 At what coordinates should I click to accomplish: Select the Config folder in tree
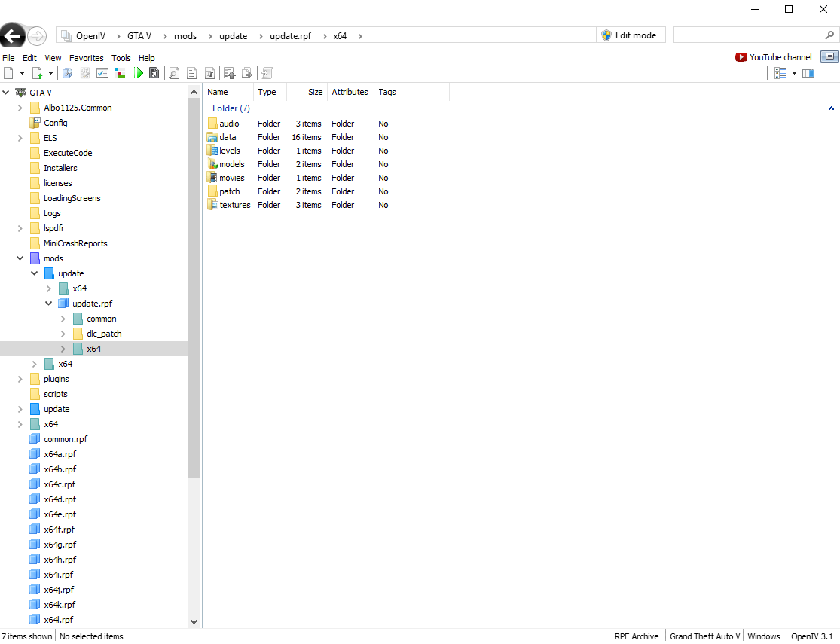click(55, 123)
